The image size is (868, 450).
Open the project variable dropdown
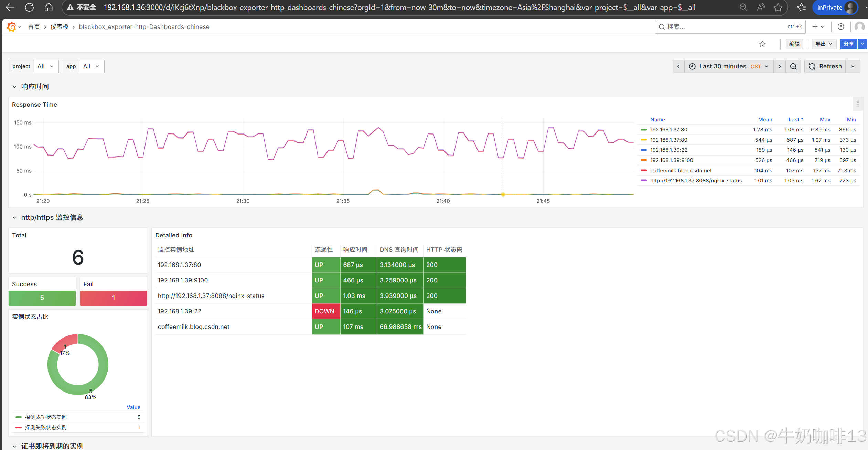click(x=46, y=66)
